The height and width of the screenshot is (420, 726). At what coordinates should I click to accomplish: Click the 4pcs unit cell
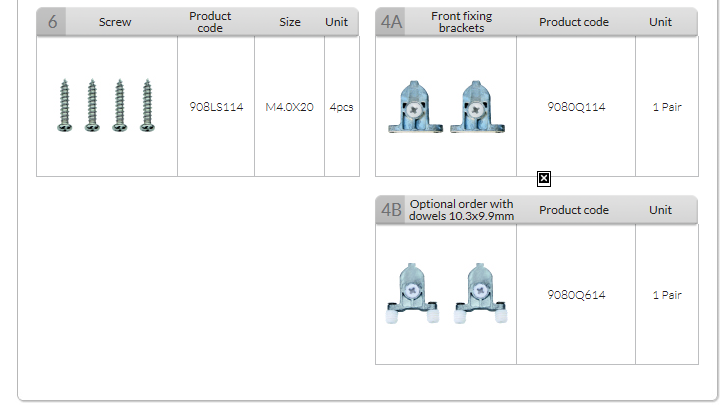341,107
